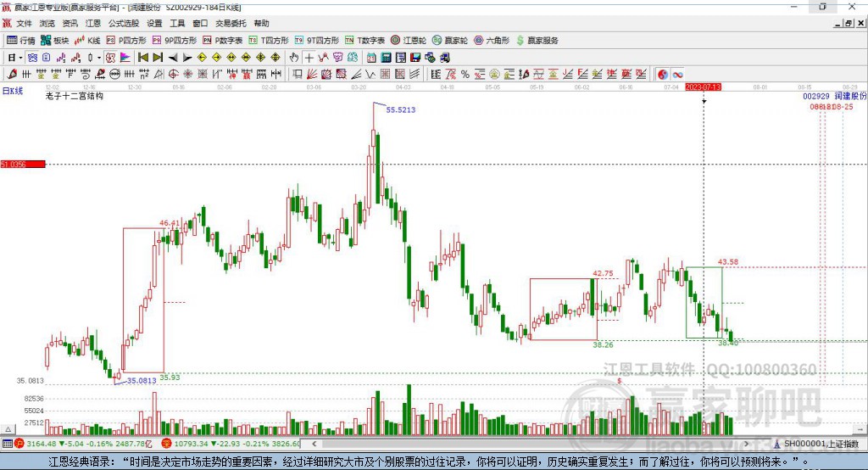Screen dimensions: 868x470
Task: Click the 002929 润建股份 stock label
Action: click(835, 96)
